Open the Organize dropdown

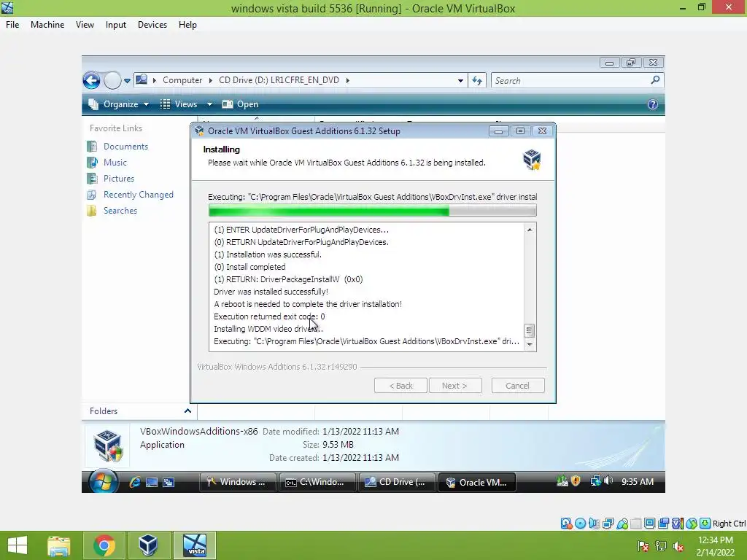tap(119, 104)
